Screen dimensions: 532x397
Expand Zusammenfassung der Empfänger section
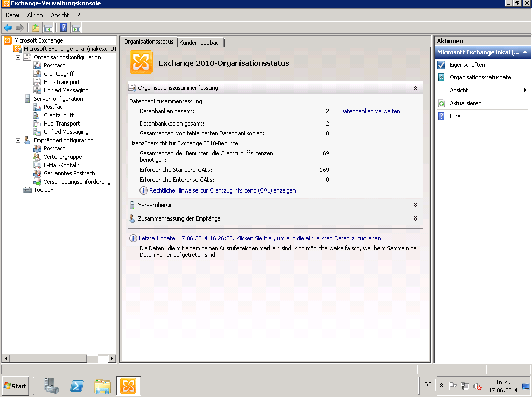click(x=415, y=218)
